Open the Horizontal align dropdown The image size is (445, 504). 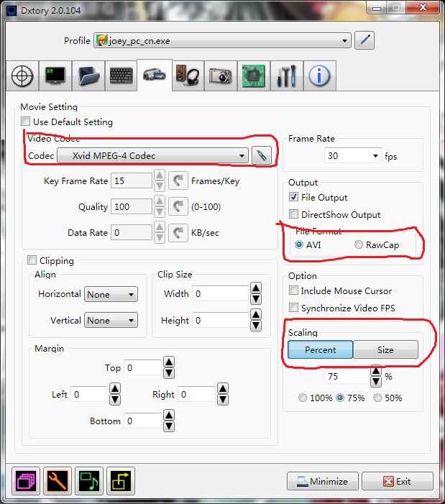tap(111, 295)
